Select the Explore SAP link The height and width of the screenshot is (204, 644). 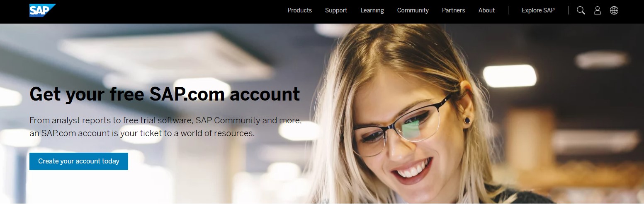pyautogui.click(x=538, y=10)
